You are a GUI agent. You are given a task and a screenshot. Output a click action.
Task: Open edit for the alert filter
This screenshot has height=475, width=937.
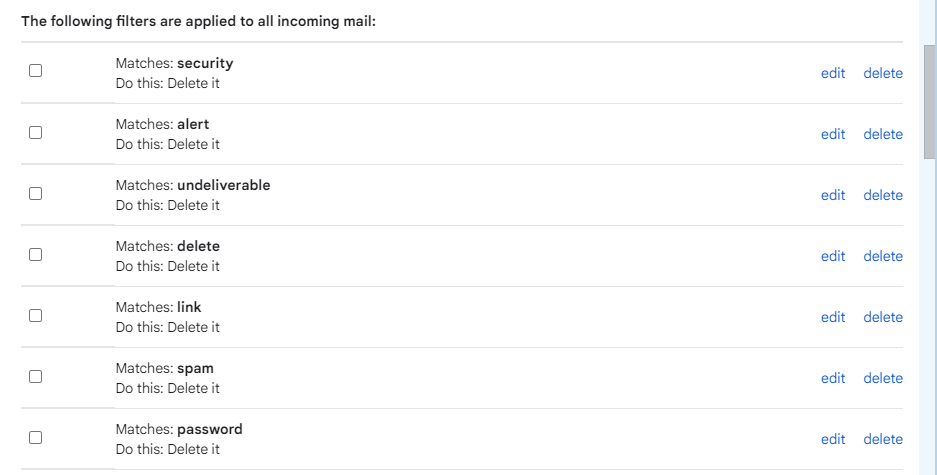pos(833,134)
